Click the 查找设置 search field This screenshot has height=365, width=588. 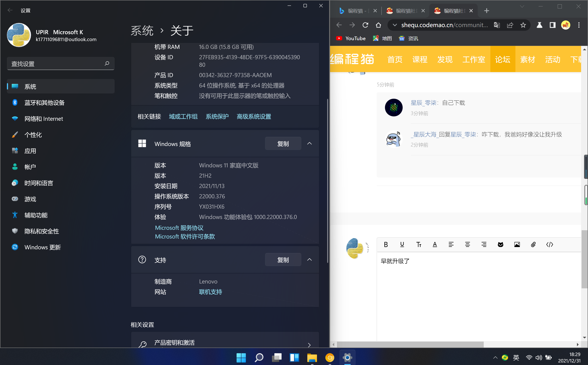pyautogui.click(x=61, y=64)
